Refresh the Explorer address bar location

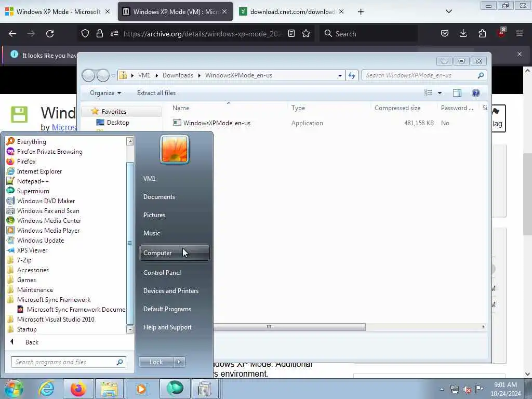click(x=352, y=75)
